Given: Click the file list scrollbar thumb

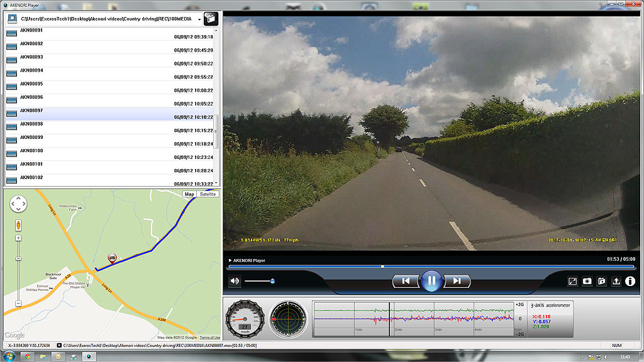Looking at the screenshot, I should (216, 131).
